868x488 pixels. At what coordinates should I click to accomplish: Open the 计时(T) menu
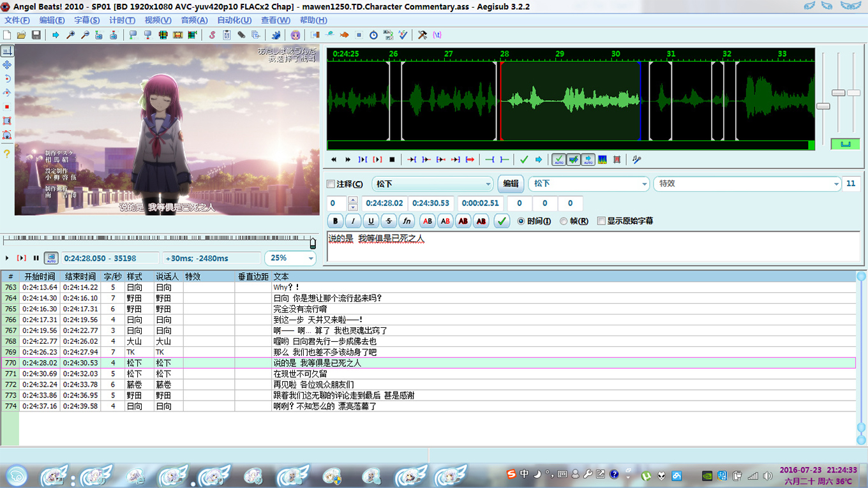(121, 20)
